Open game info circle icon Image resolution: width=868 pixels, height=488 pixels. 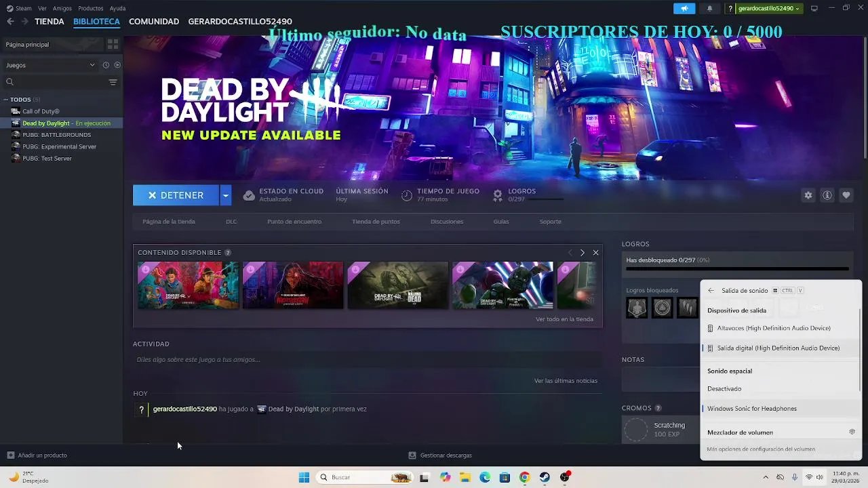(827, 195)
